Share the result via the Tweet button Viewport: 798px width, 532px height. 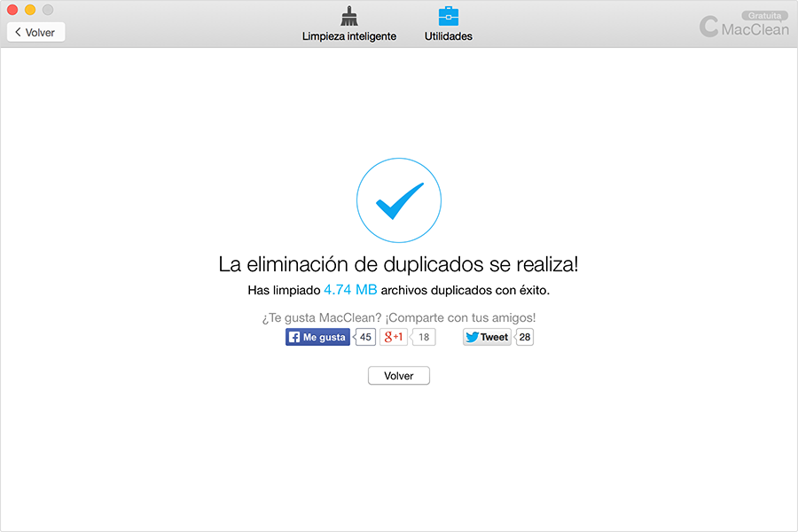(486, 337)
